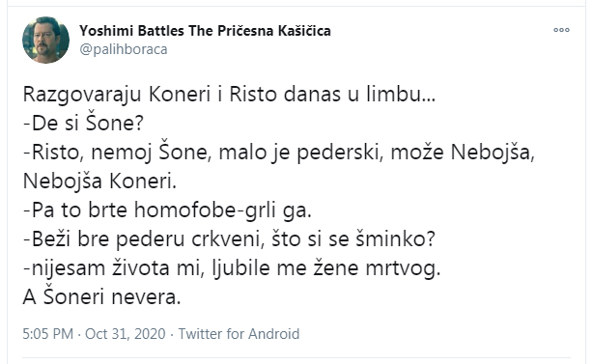Click the word "Kašičica" in display name
The image size is (593, 364).
click(304, 31)
